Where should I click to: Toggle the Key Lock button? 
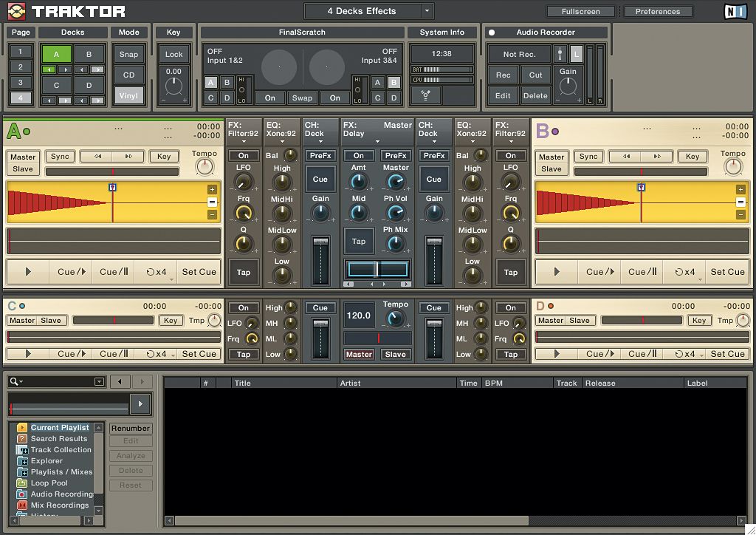coord(174,54)
